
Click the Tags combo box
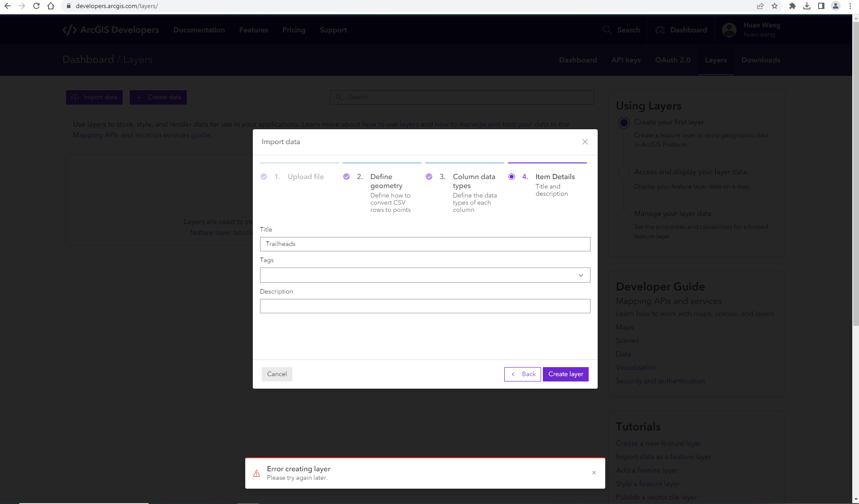(x=425, y=275)
